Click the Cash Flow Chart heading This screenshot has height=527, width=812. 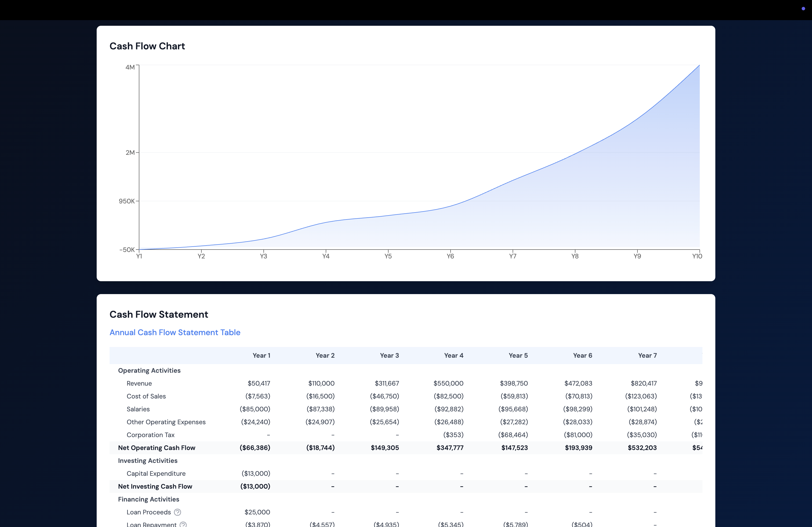[x=147, y=46]
